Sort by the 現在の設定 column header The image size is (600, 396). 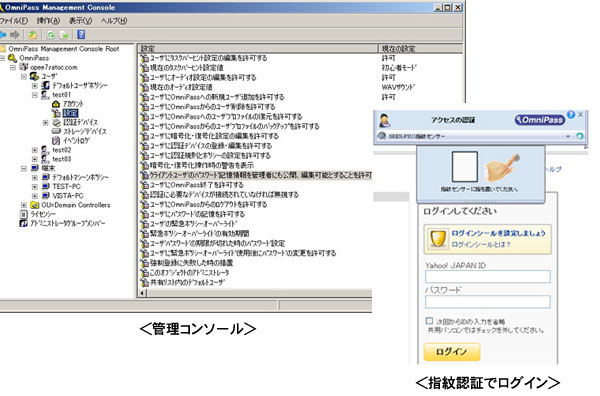pos(420,48)
